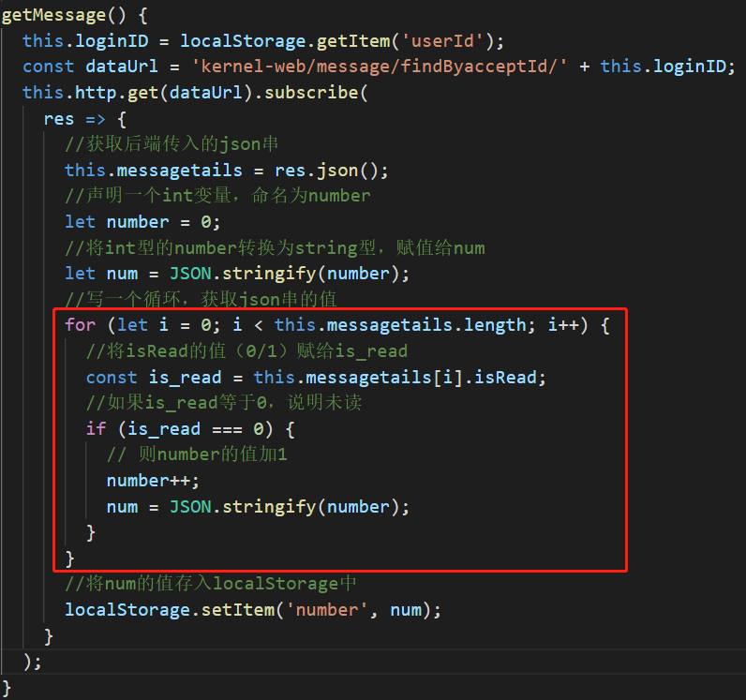The width and height of the screenshot is (746, 700).
Task: Click the comment // 则number的值加1
Action: click(197, 454)
